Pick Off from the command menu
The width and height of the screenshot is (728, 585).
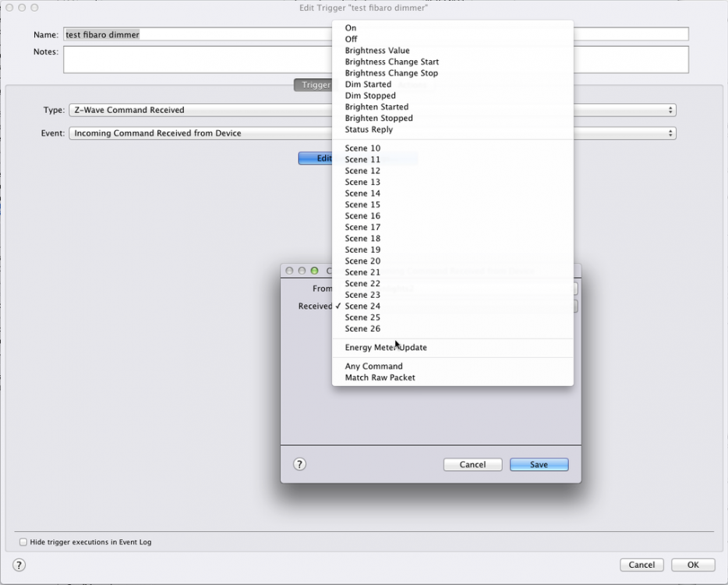click(352, 39)
